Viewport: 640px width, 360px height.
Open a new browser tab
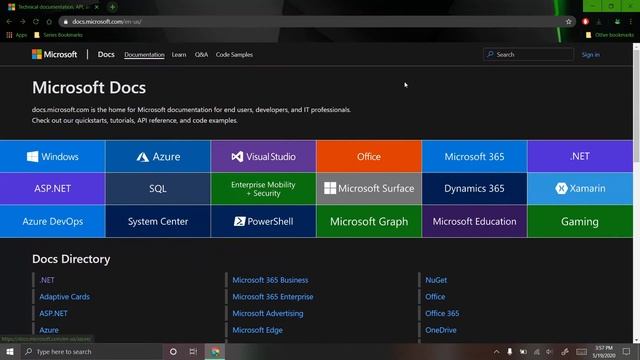[112, 7]
